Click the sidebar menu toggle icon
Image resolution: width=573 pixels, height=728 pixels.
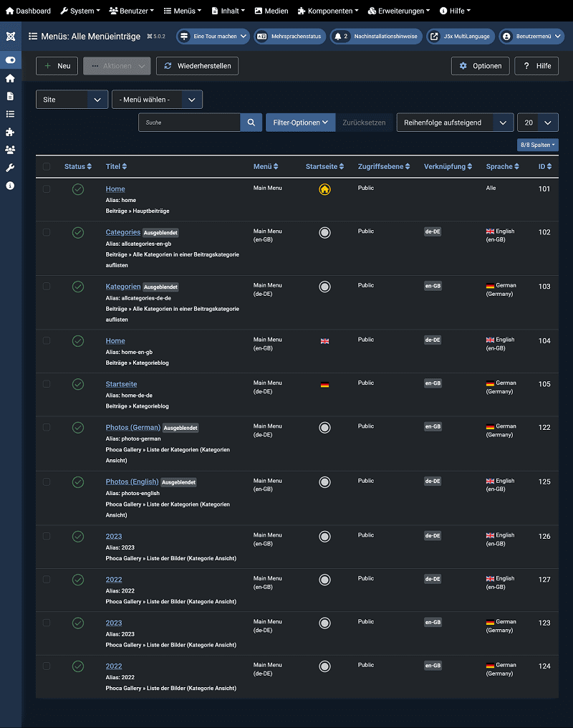pos(10,60)
